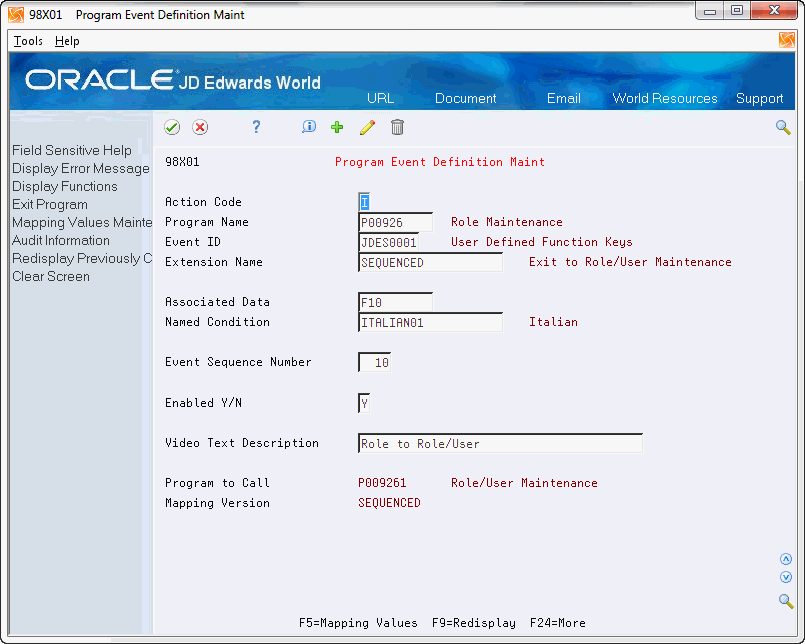Click the scroll down arrow icon
Viewport: 805px width, 644px height.
click(x=785, y=577)
